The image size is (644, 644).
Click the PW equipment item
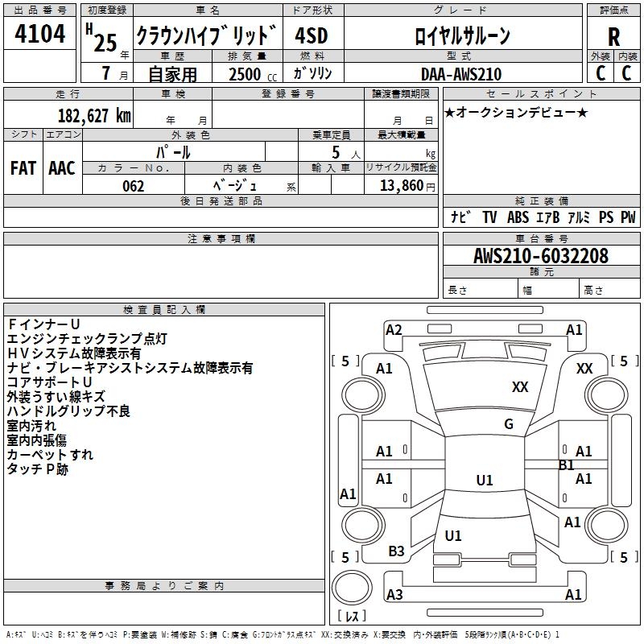point(628,217)
